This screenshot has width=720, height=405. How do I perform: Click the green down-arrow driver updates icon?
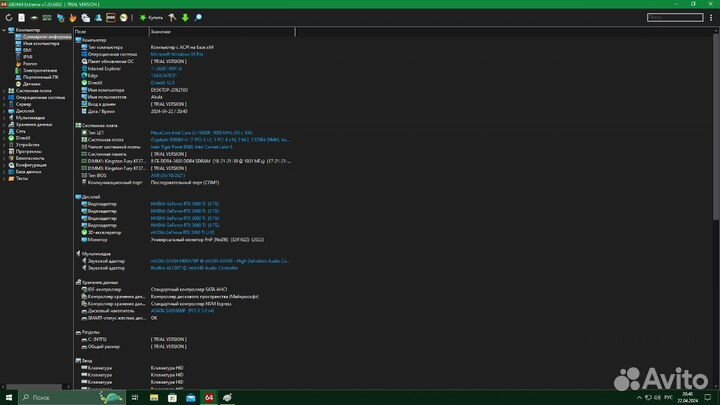point(185,17)
